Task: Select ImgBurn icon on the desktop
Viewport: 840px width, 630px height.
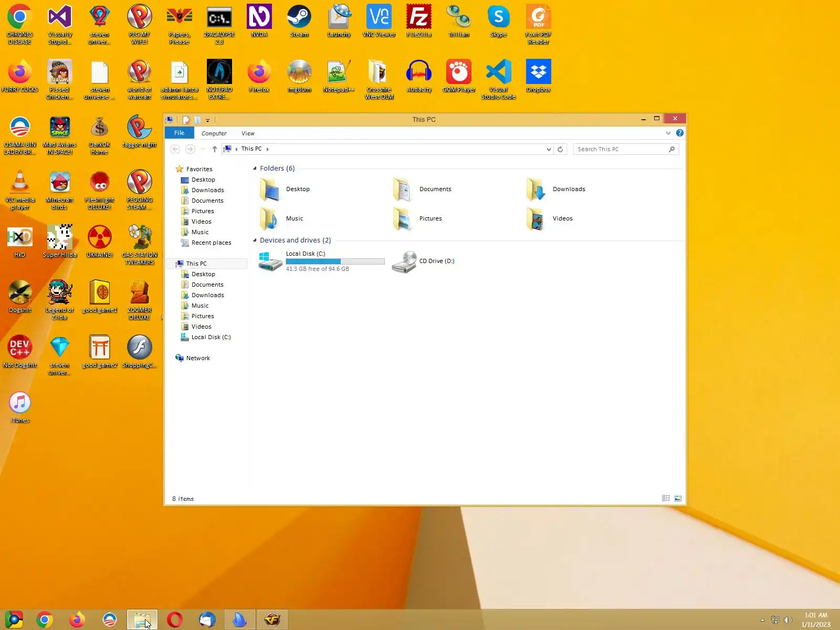Action: click(x=299, y=76)
